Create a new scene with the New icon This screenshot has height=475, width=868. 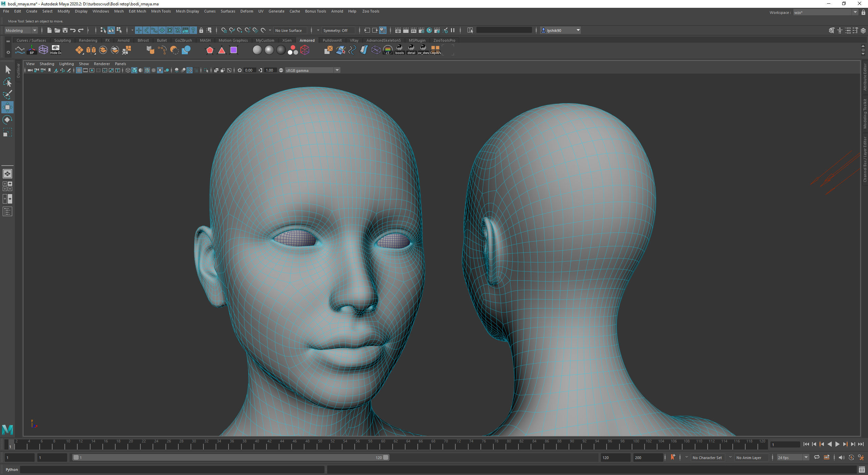(x=49, y=30)
